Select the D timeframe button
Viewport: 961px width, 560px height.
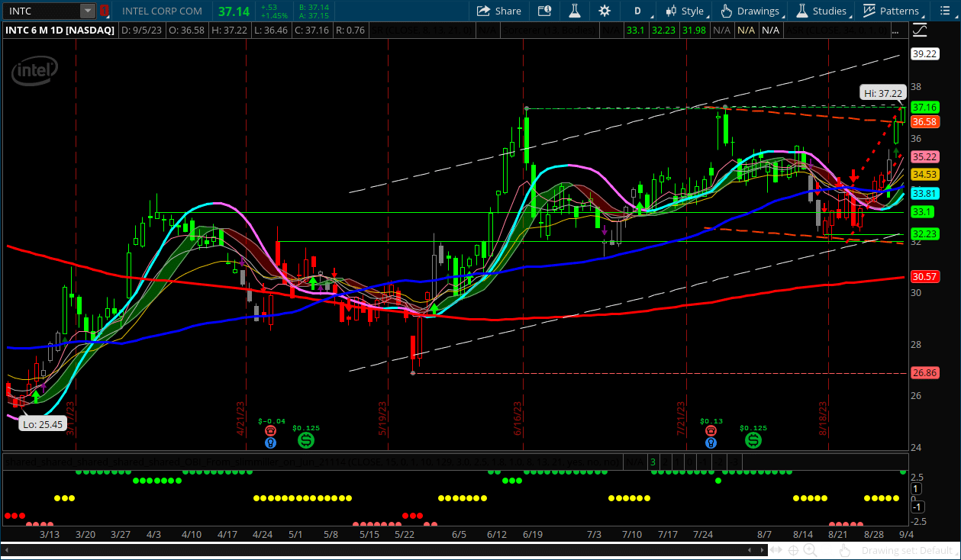(x=637, y=11)
